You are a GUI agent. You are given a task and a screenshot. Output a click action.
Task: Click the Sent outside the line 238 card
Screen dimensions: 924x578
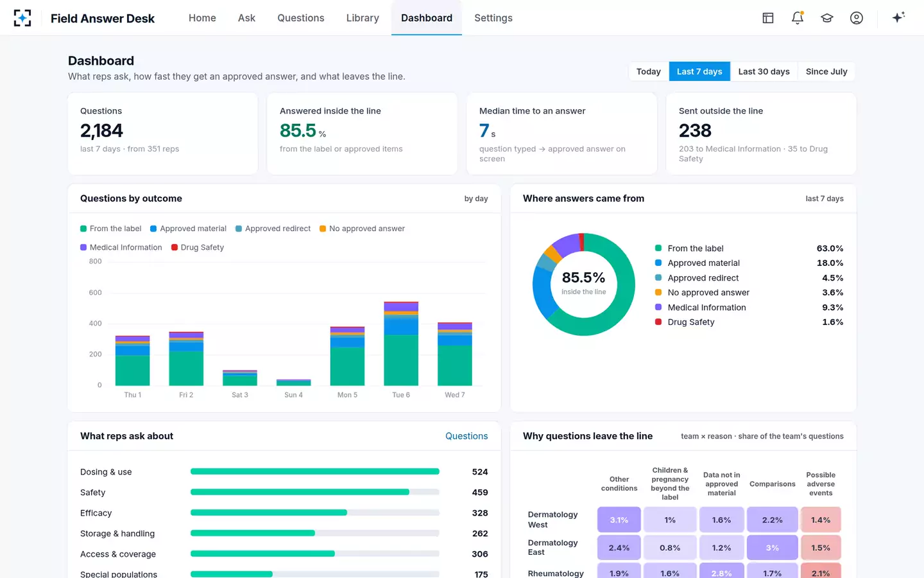(761, 134)
